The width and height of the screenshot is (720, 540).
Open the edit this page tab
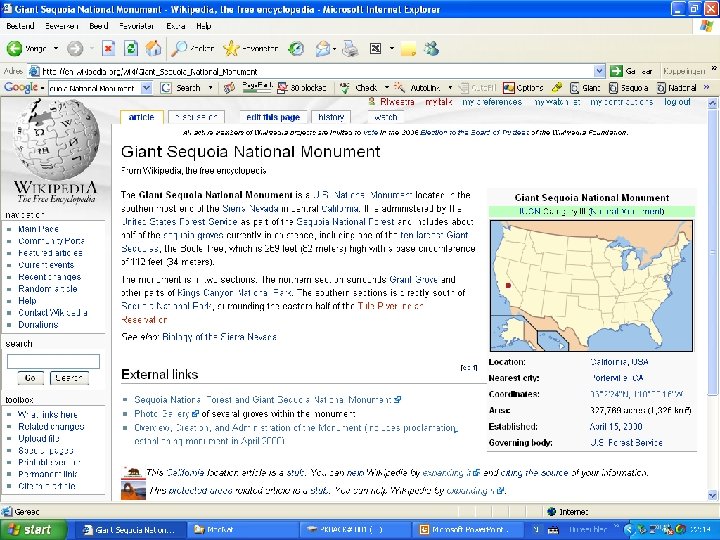click(x=273, y=118)
